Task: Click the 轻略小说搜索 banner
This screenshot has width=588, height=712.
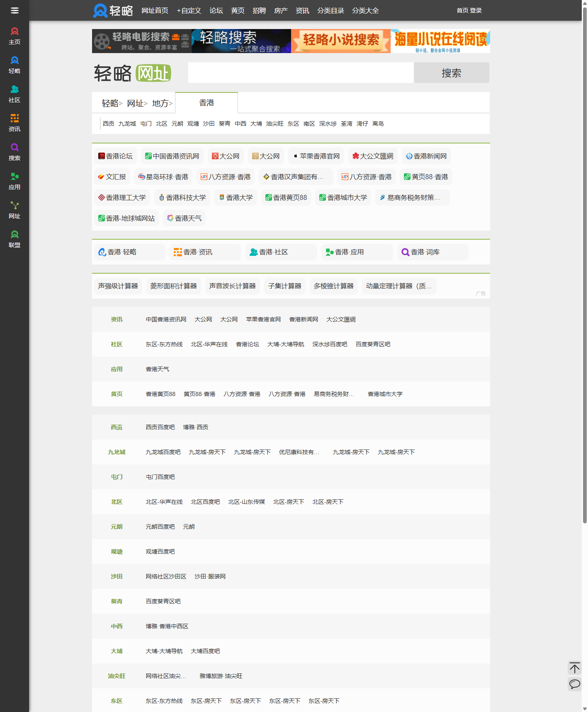Action: (x=340, y=41)
